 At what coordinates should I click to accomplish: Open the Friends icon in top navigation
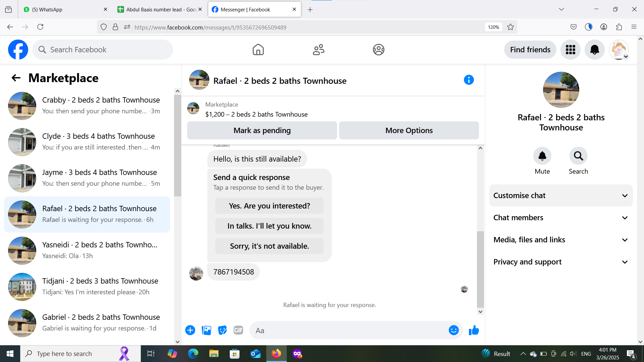pyautogui.click(x=318, y=50)
